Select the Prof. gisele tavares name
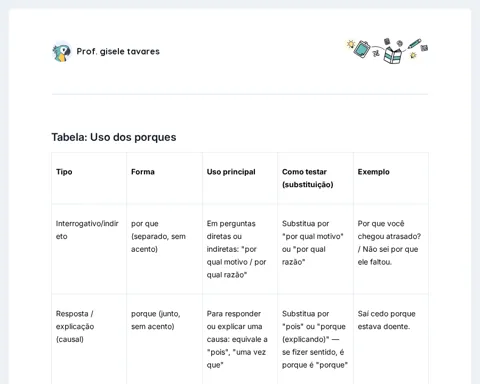The width and height of the screenshot is (480, 384). (118, 51)
